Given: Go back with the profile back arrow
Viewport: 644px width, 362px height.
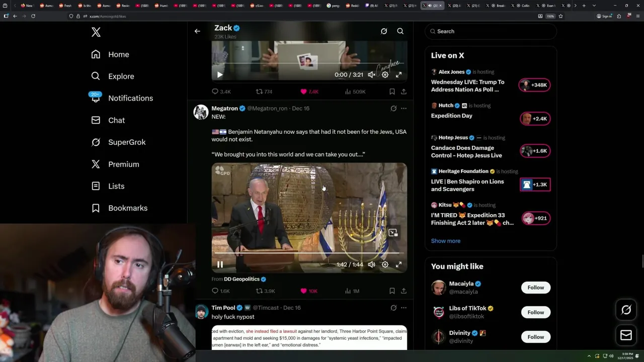Looking at the screenshot, I should coord(197,31).
